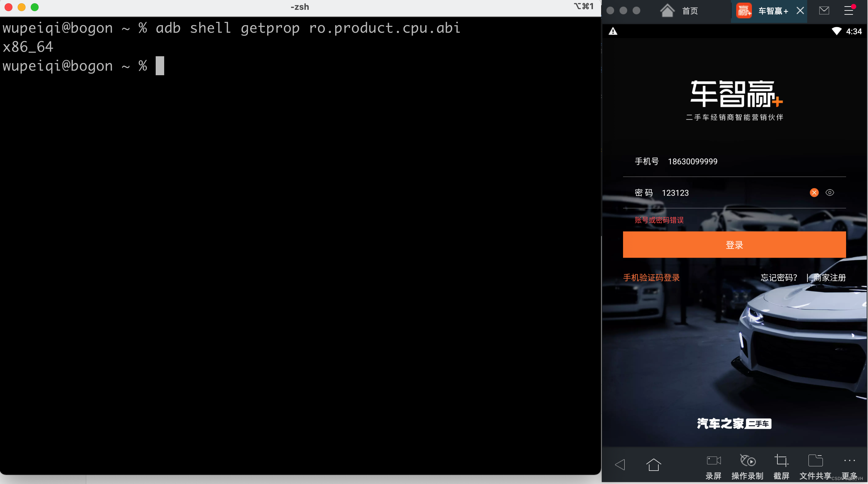Open the mail envelope icon in emulator toolbar
The height and width of the screenshot is (484, 868).
point(824,10)
